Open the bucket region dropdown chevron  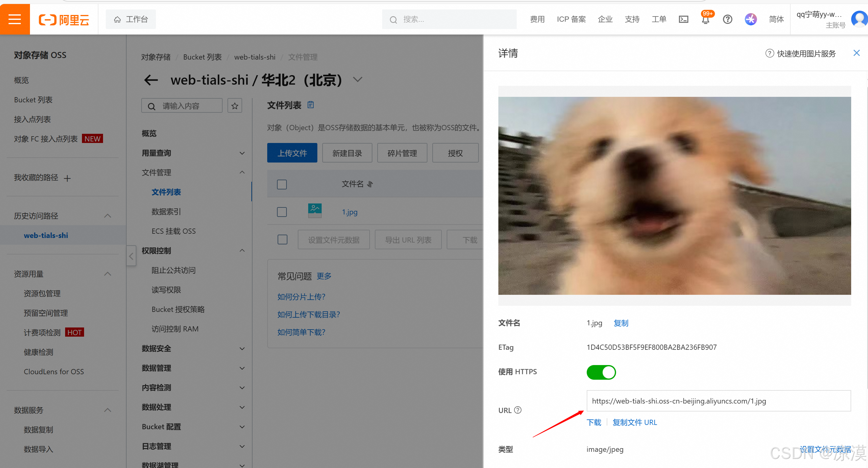click(x=357, y=80)
